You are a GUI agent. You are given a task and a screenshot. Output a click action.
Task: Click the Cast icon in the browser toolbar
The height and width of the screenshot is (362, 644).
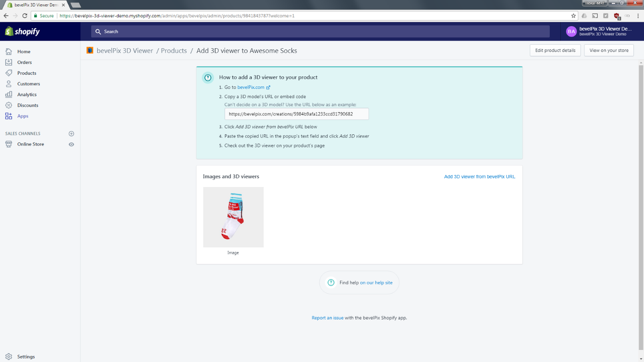[x=595, y=16]
